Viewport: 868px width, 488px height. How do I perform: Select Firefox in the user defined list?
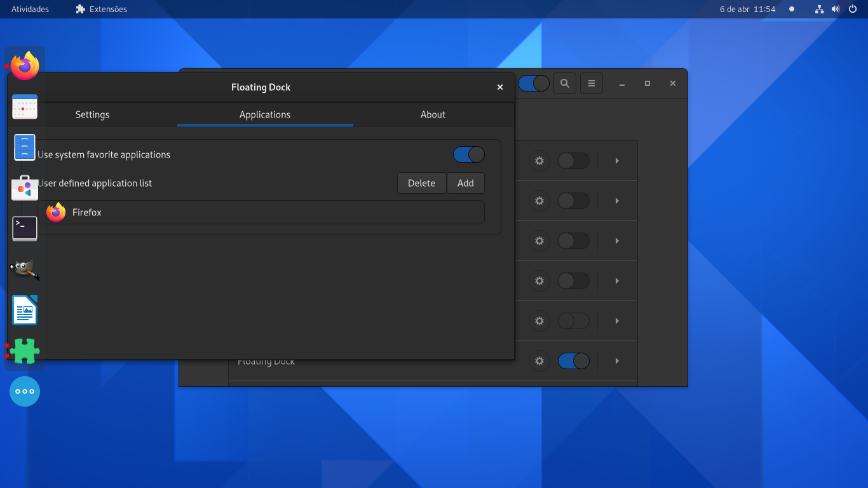tap(263, 212)
